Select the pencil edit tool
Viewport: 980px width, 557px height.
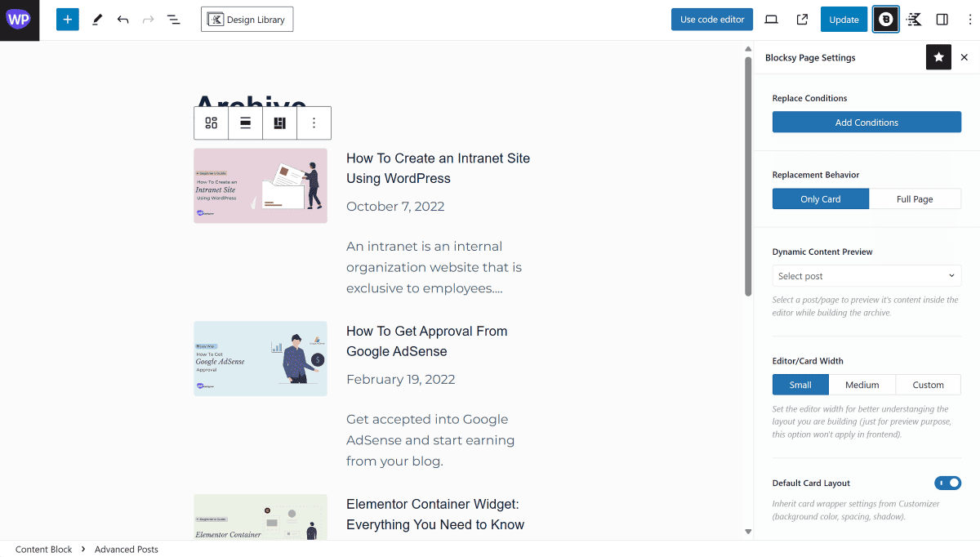click(97, 20)
